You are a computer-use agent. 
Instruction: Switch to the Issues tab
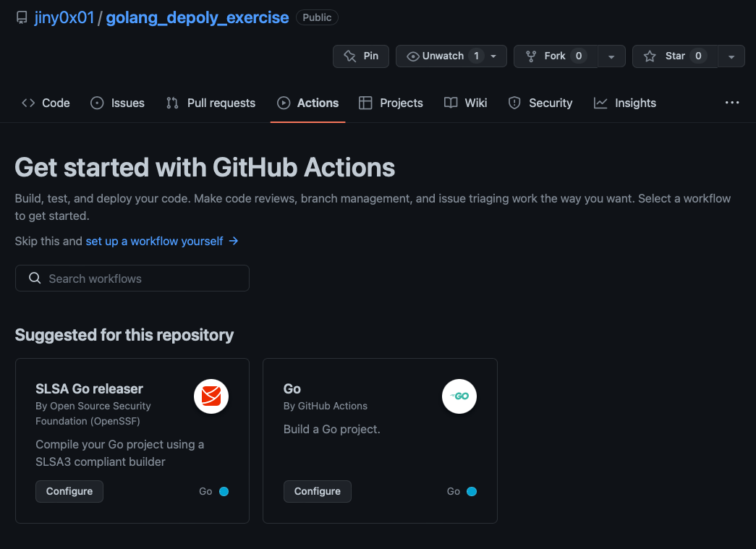tap(118, 103)
